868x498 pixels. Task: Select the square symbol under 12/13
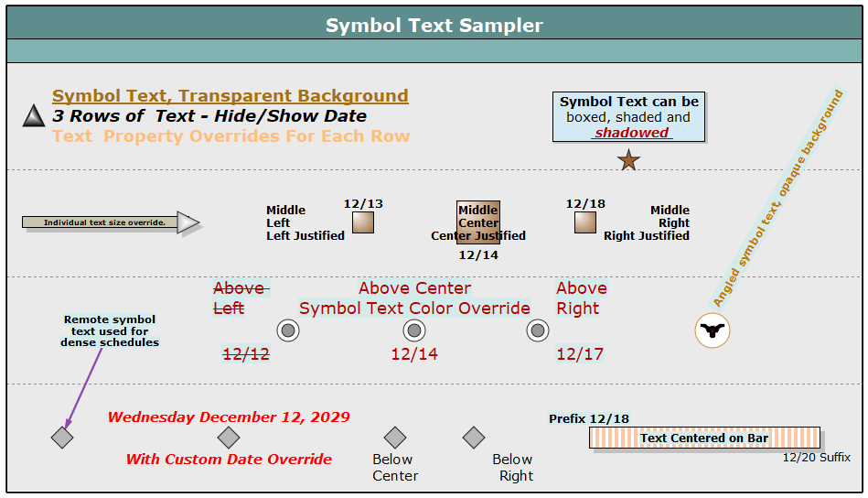click(363, 222)
